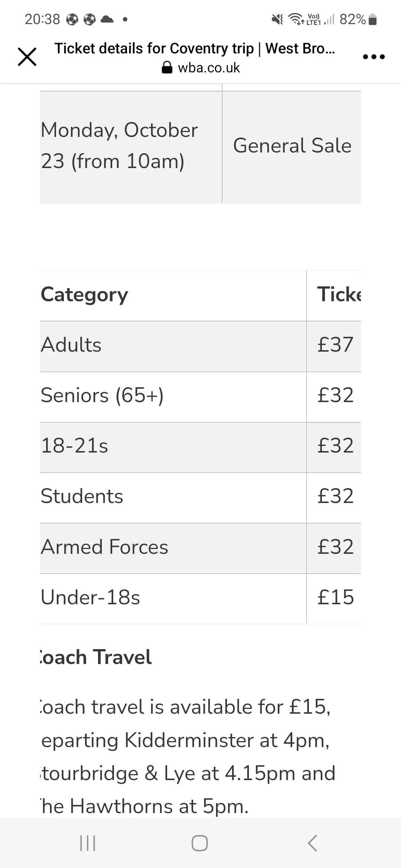
Task: Open the three-dot more options menu
Action: pos(374,57)
